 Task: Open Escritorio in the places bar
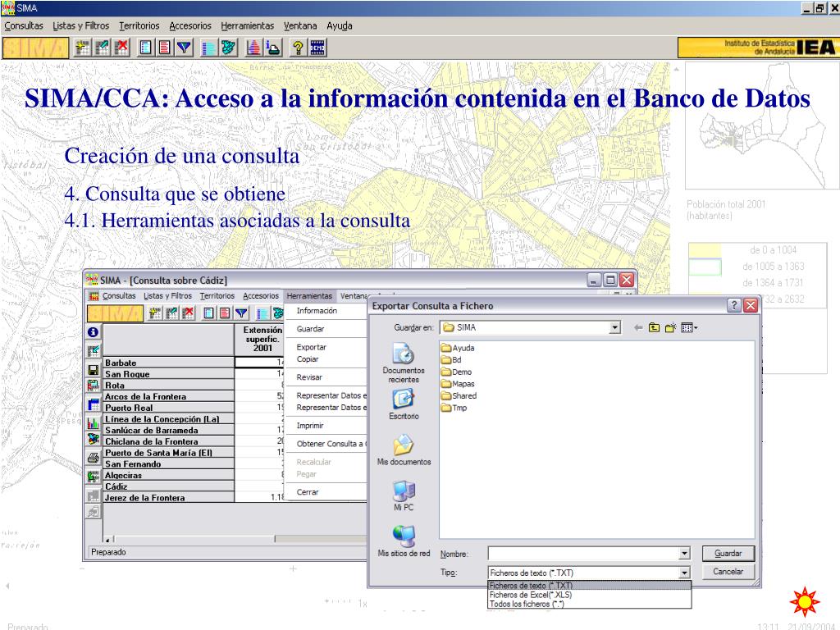tap(404, 404)
